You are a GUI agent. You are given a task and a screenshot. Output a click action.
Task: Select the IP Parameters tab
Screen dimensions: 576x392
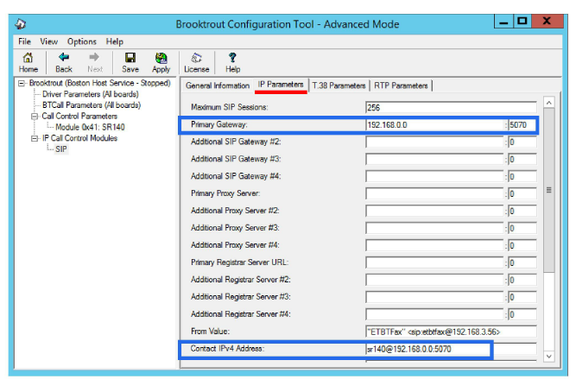[x=281, y=85]
